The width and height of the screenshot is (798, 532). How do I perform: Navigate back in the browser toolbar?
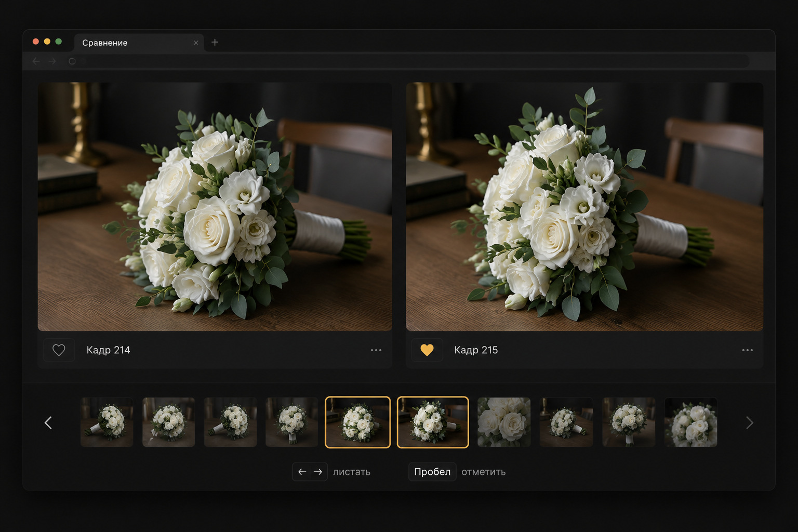[x=36, y=61]
